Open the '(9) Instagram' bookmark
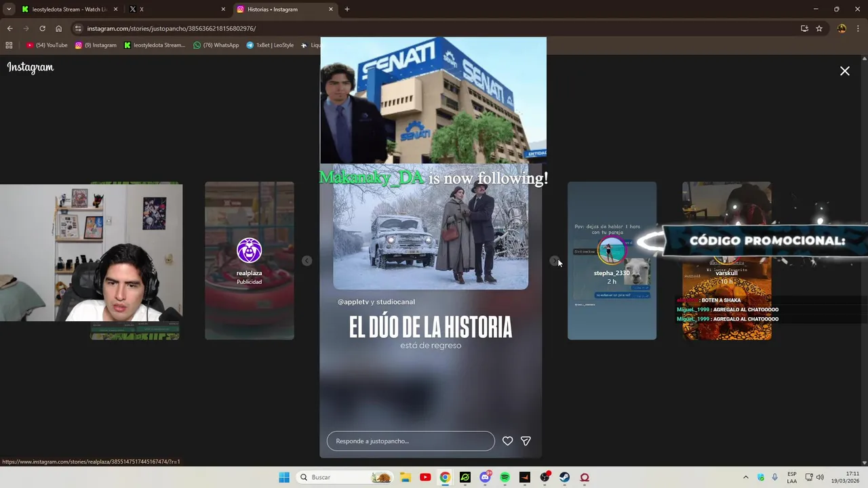Viewport: 868px width, 488px height. point(96,45)
